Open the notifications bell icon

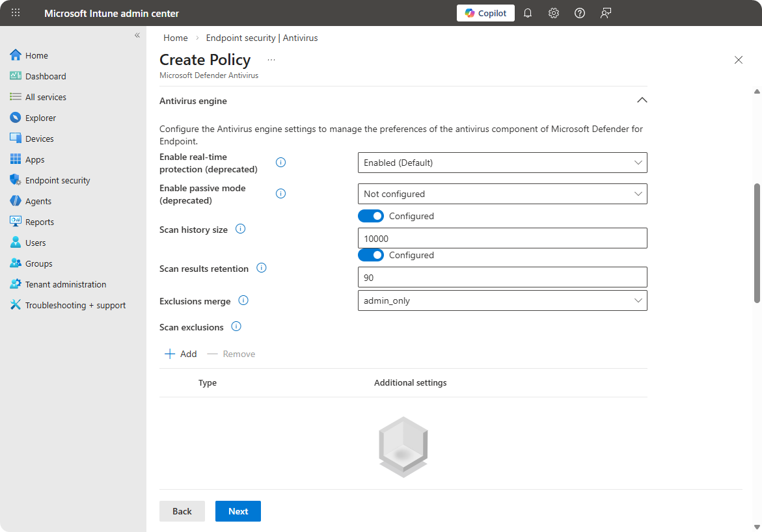pyautogui.click(x=528, y=13)
